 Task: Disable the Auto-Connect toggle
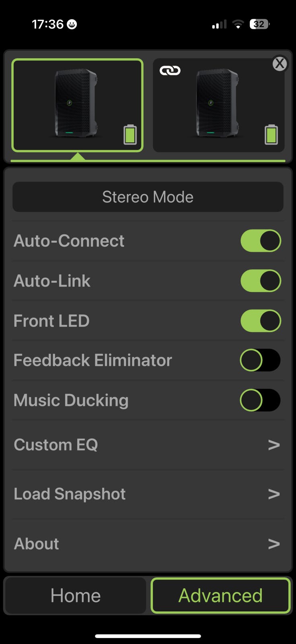click(261, 241)
